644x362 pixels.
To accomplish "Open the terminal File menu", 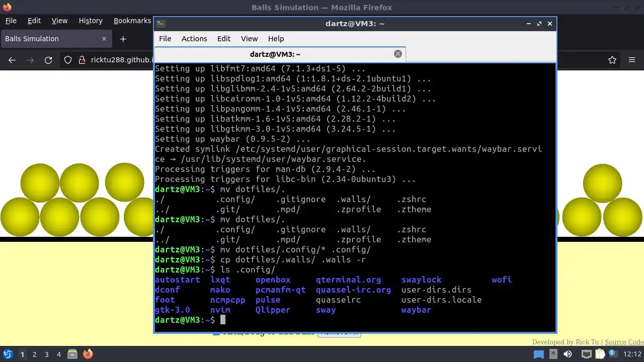I will (165, 39).
